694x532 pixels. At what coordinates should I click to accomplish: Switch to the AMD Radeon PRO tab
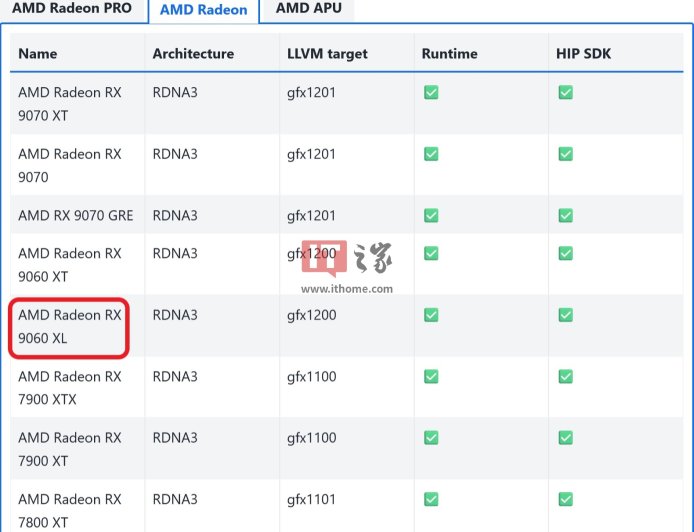pyautogui.click(x=72, y=9)
